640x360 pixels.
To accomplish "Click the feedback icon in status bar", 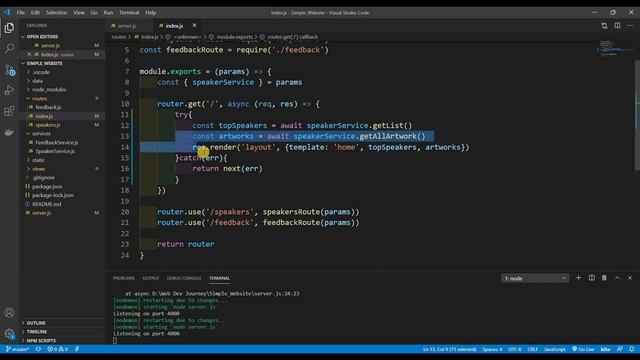I will 620,349.
